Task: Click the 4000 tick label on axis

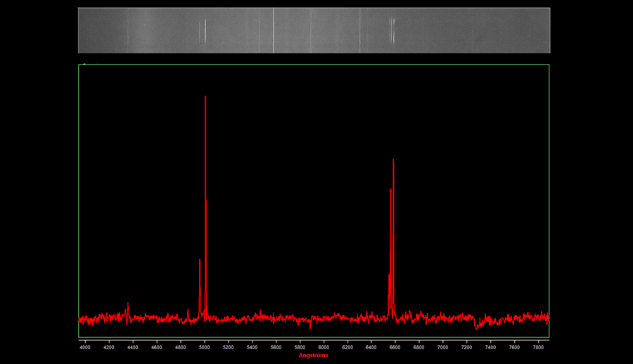Action: click(x=85, y=346)
